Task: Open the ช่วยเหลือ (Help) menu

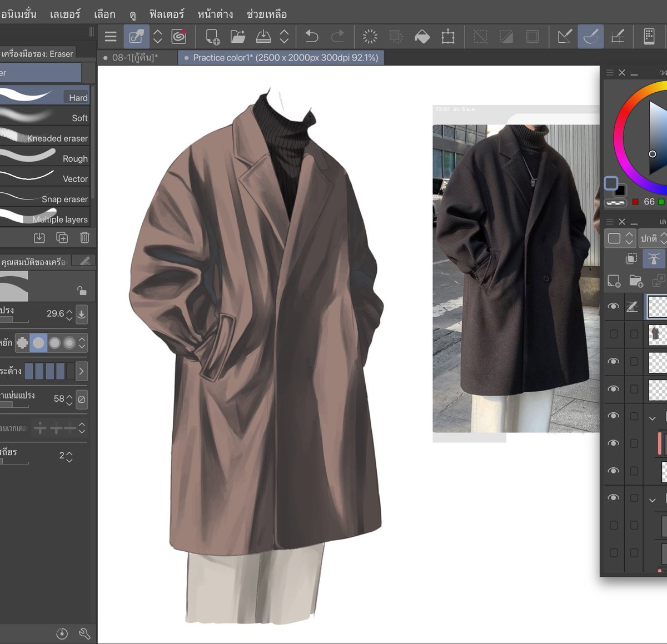Action: (x=267, y=14)
